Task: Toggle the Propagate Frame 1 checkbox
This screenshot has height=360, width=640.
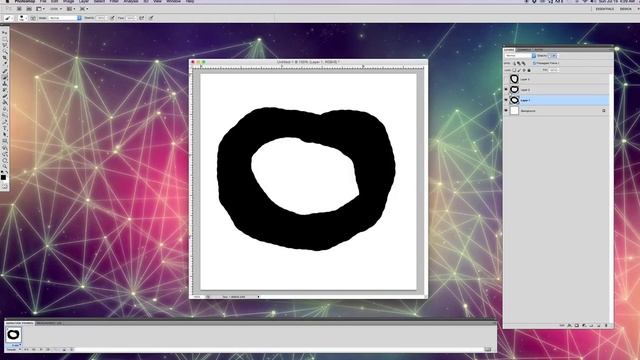Action: (x=534, y=63)
